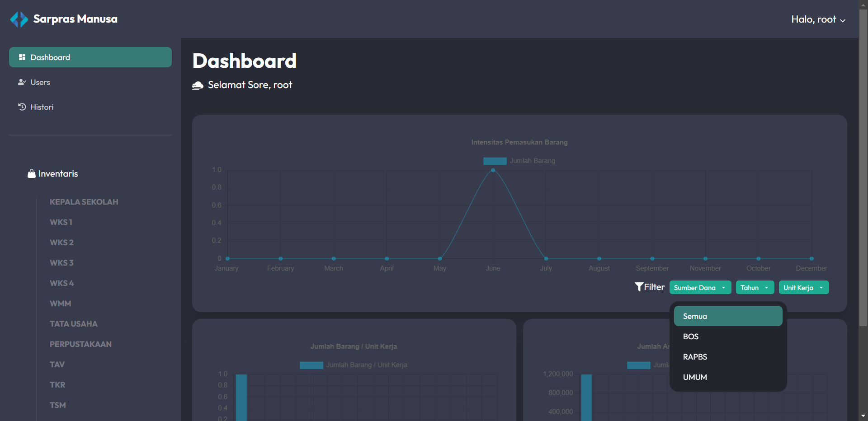Click the Sarpras Manusa logo icon
868x421 pixels.
pos(19,19)
